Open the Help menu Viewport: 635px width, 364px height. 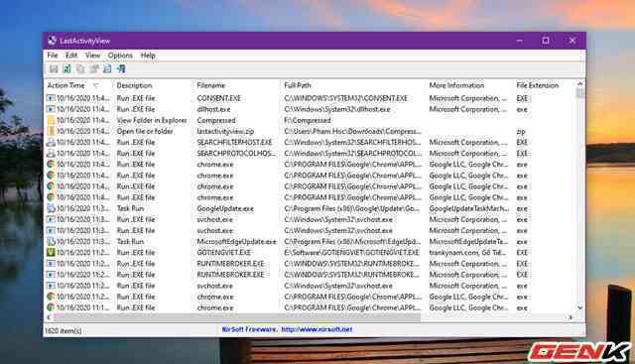tap(148, 56)
